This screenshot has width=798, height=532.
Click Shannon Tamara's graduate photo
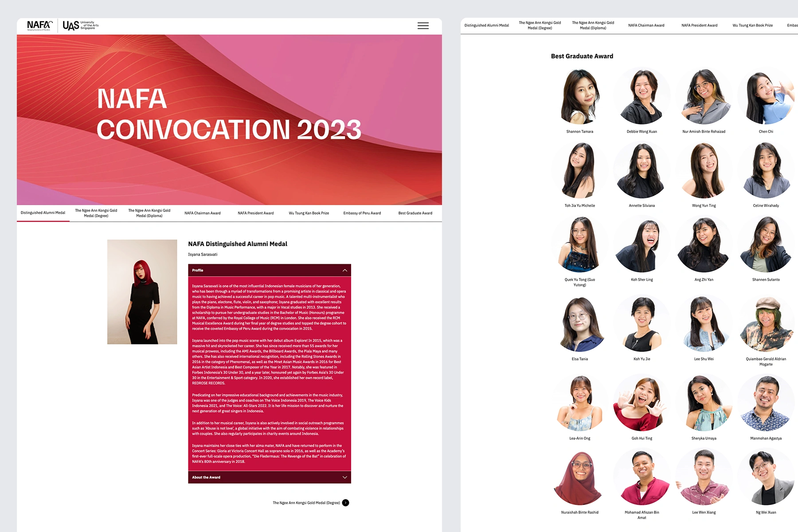(580, 96)
